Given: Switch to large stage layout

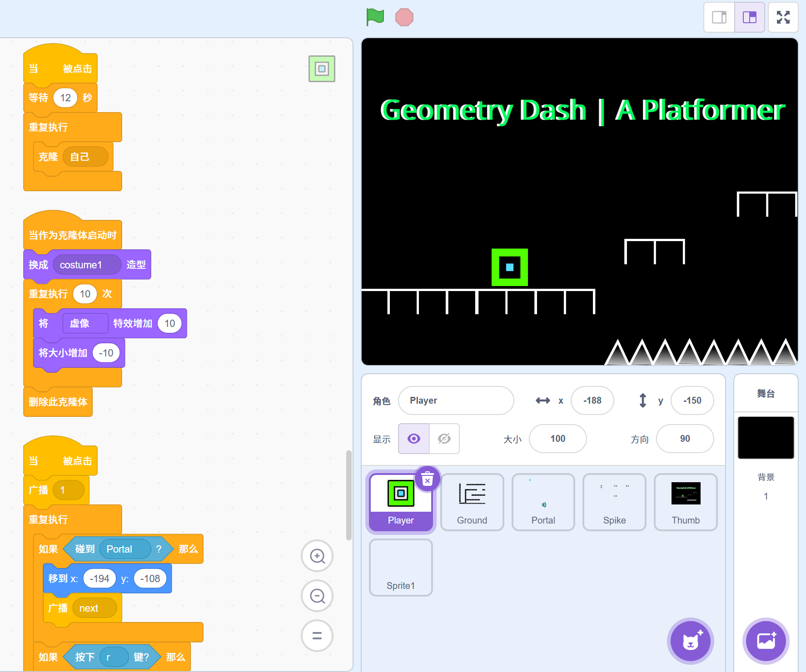Looking at the screenshot, I should tap(749, 17).
